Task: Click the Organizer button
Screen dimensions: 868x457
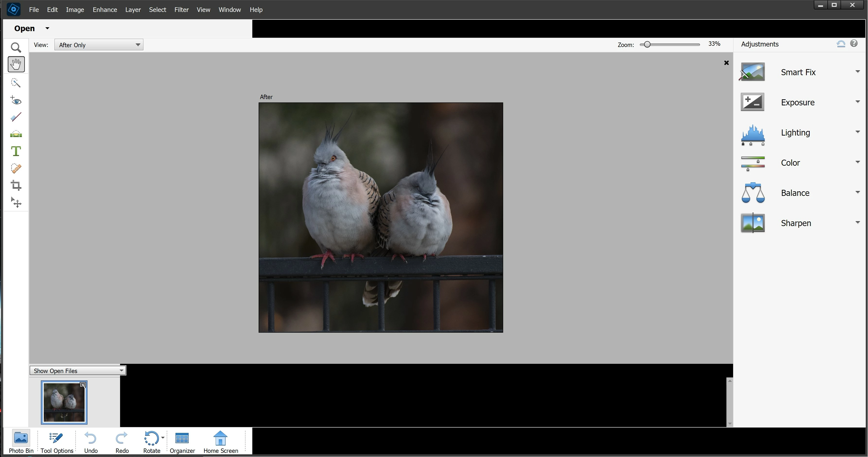Action: [x=182, y=441]
